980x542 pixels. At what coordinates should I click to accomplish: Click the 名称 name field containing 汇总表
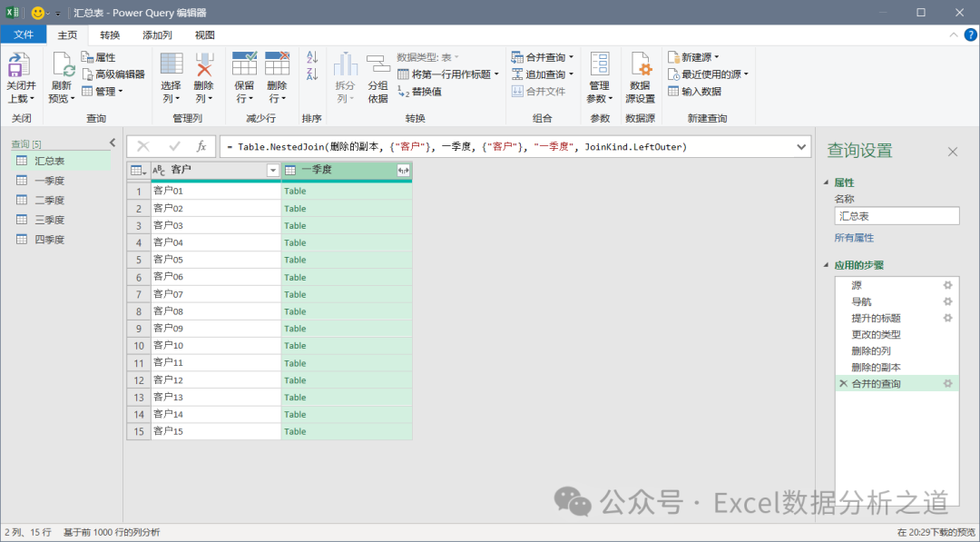click(897, 216)
